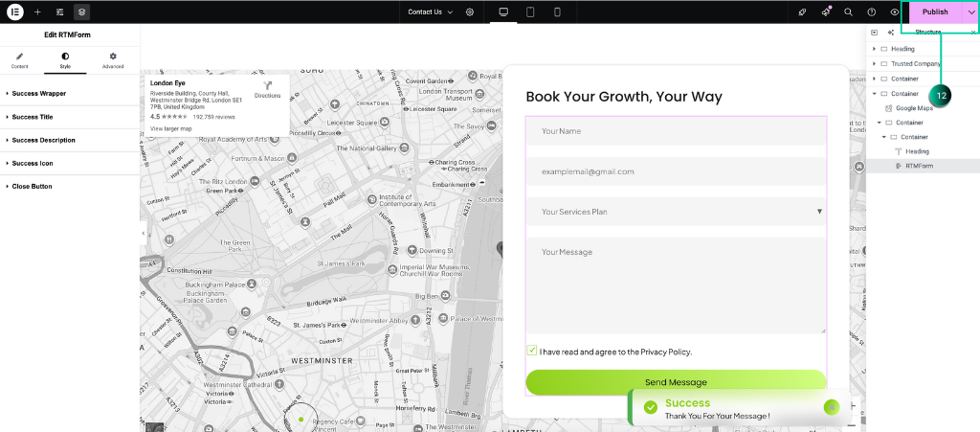Screen dimensions: 980x432
Task: Open the Finder search icon
Action: 848,11
